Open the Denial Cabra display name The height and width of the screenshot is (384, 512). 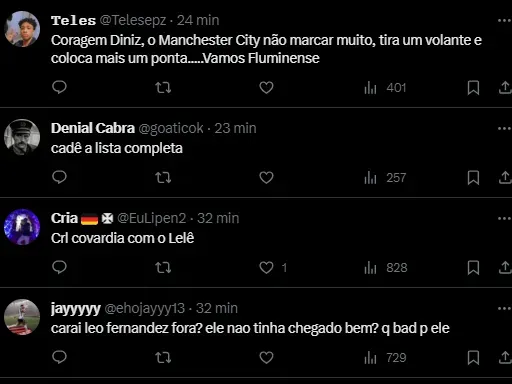coord(93,128)
